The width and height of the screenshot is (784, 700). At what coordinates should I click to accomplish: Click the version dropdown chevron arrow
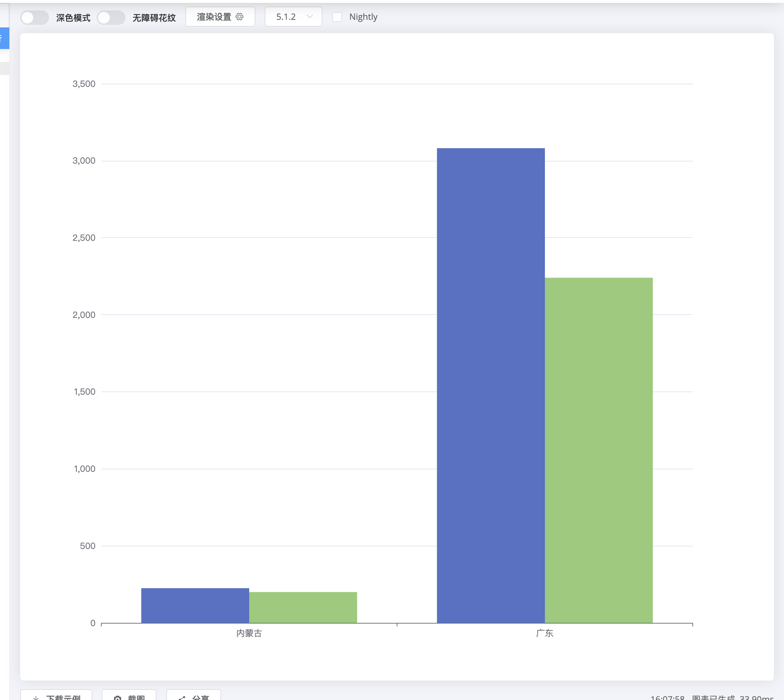pos(309,17)
